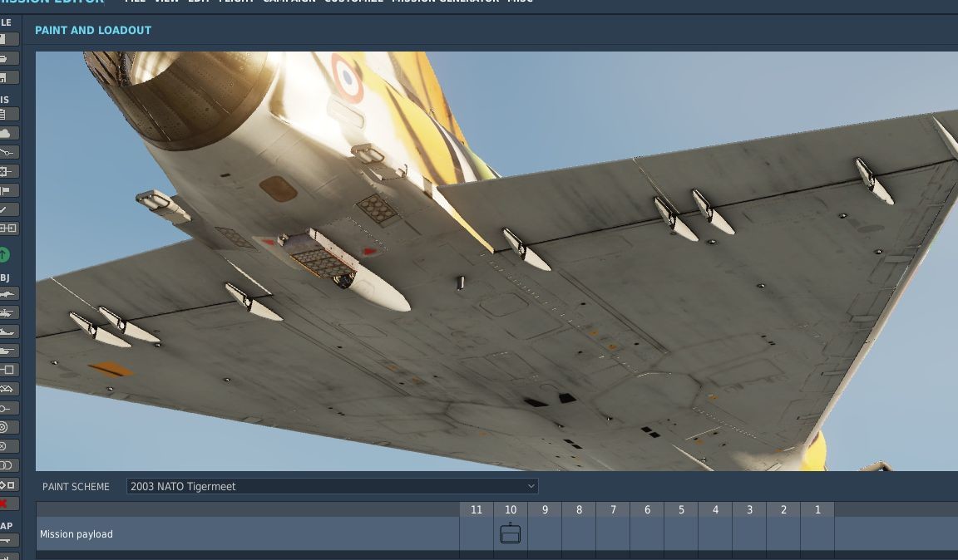
Task: Click Mission payload cell for pylon 9
Action: (545, 533)
